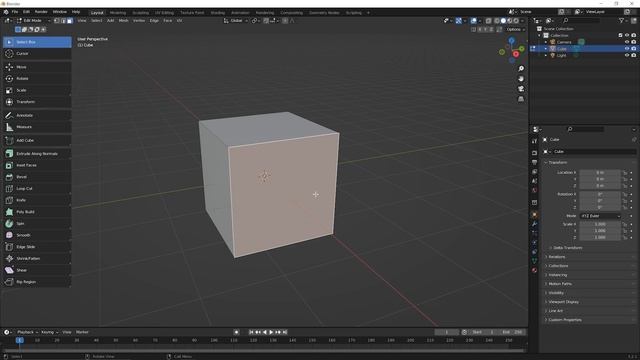640x360 pixels.
Task: Select the Bevel tool
Action: click(x=37, y=177)
